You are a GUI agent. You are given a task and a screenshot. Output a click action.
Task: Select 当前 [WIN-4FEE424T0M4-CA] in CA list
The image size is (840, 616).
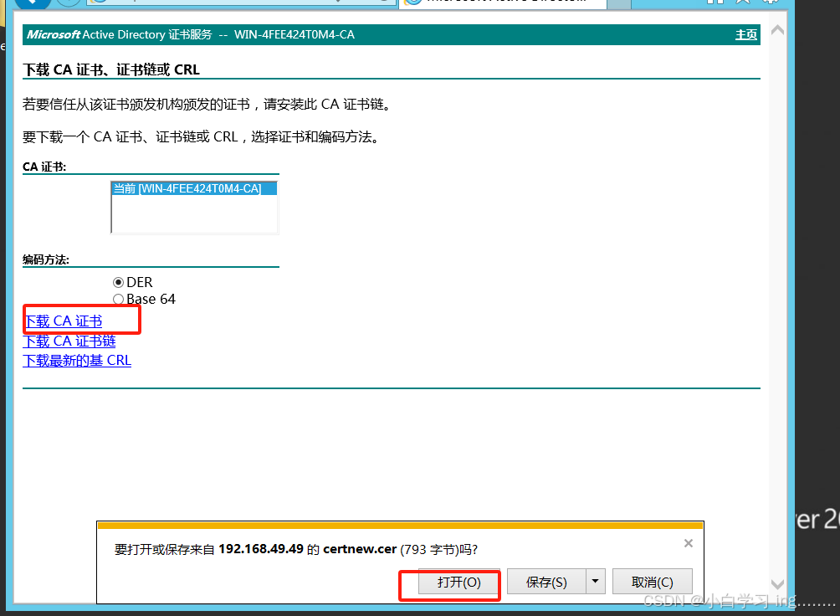pyautogui.click(x=194, y=188)
